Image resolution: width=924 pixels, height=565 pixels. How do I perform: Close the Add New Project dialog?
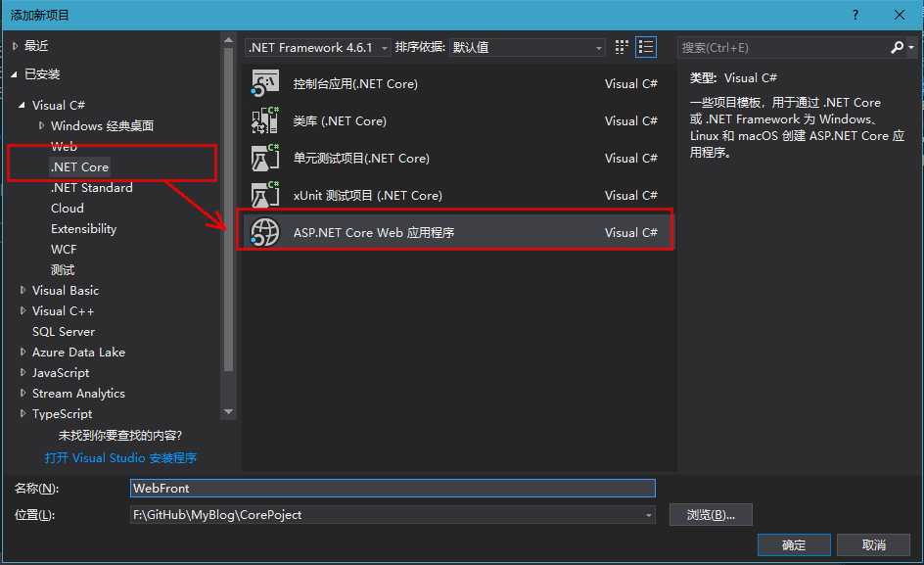point(900,15)
